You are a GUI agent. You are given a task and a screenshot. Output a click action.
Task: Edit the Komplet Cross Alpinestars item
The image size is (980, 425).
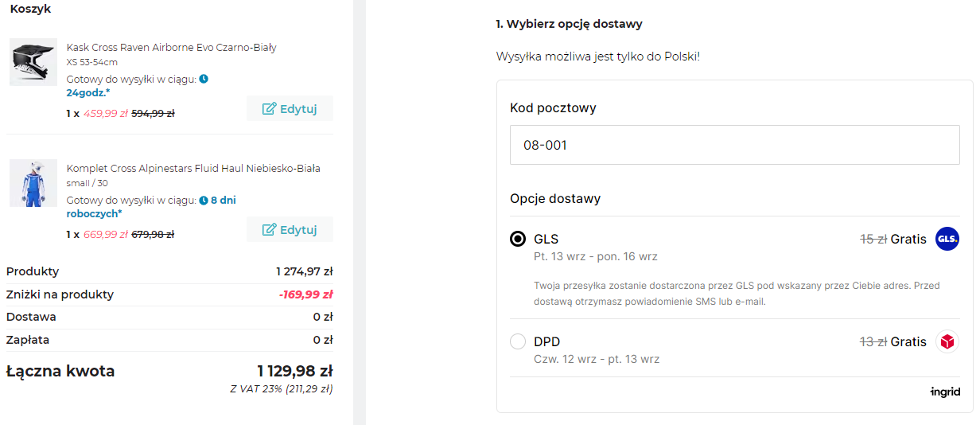290,229
